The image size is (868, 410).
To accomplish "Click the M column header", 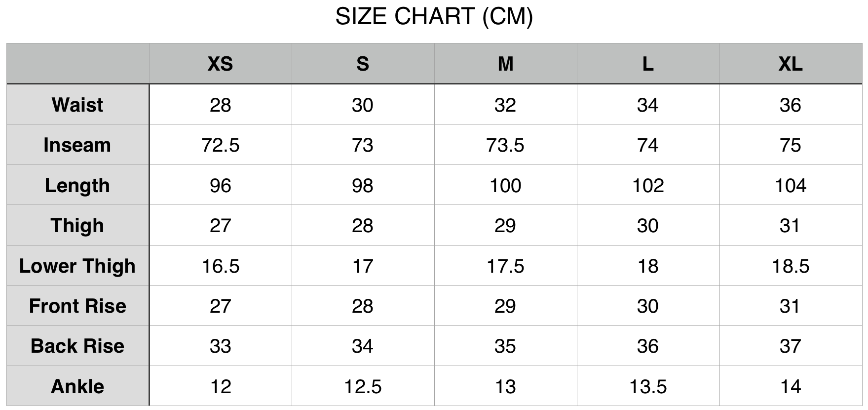I will tap(505, 64).
